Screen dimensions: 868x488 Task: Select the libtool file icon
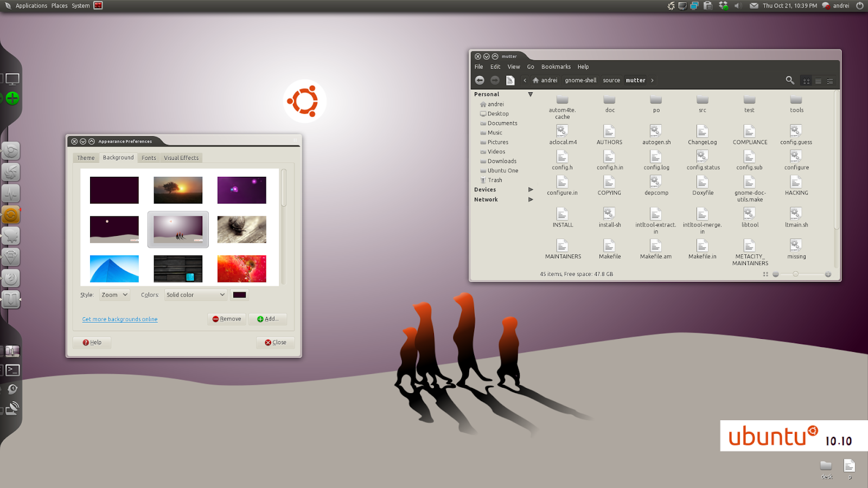(749, 214)
